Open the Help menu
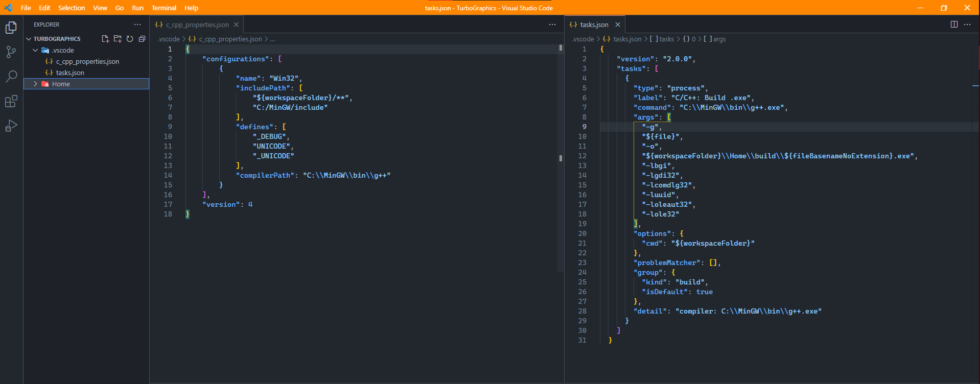 point(191,8)
